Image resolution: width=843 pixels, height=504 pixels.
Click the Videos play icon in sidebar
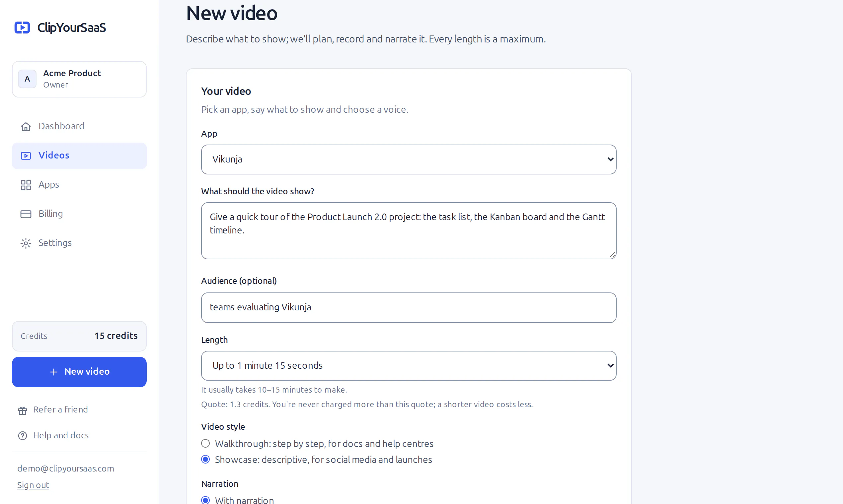pyautogui.click(x=26, y=156)
